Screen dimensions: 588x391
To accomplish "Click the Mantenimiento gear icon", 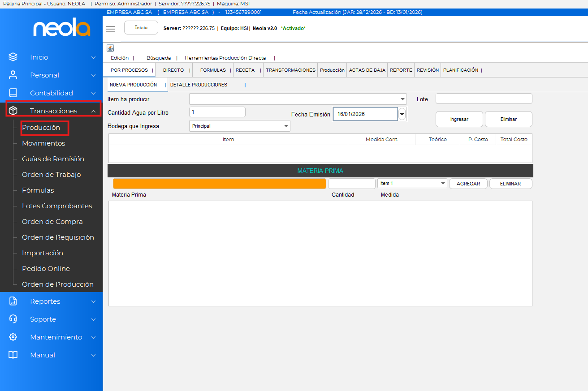I will pyautogui.click(x=13, y=337).
